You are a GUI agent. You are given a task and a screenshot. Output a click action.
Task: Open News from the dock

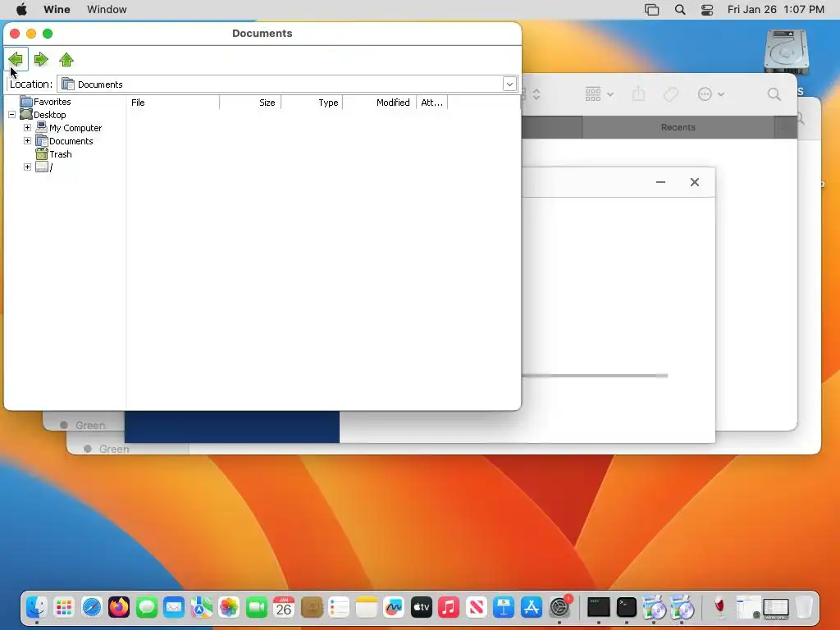click(477, 608)
